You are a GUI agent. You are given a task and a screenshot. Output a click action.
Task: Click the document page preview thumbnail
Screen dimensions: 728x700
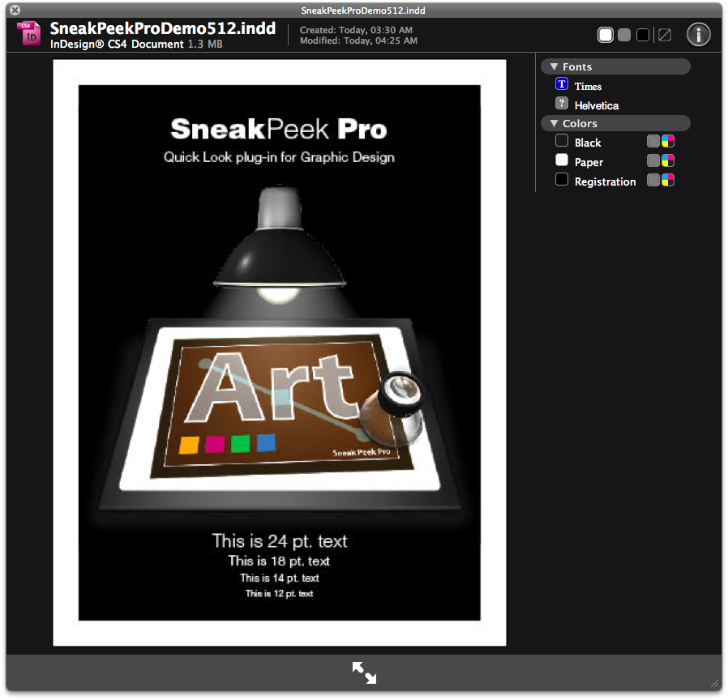click(280, 352)
